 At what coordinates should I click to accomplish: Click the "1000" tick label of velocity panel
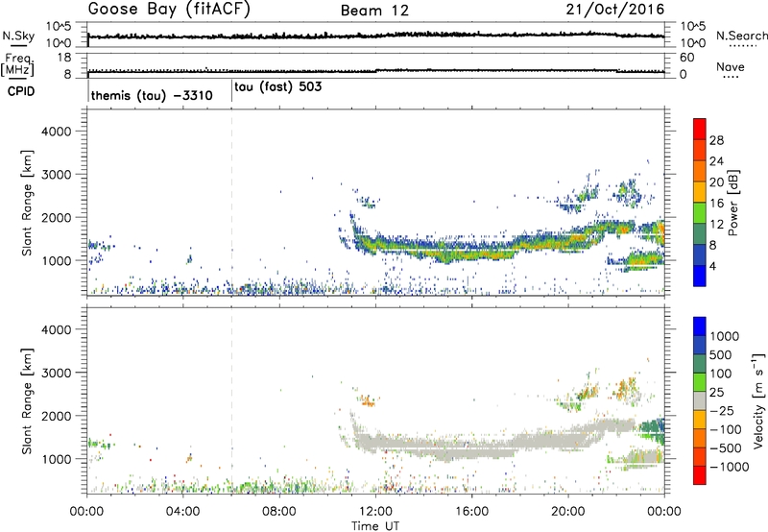57,459
